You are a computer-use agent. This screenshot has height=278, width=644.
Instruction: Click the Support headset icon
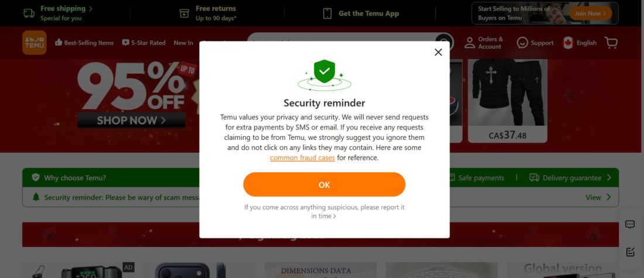(x=522, y=43)
